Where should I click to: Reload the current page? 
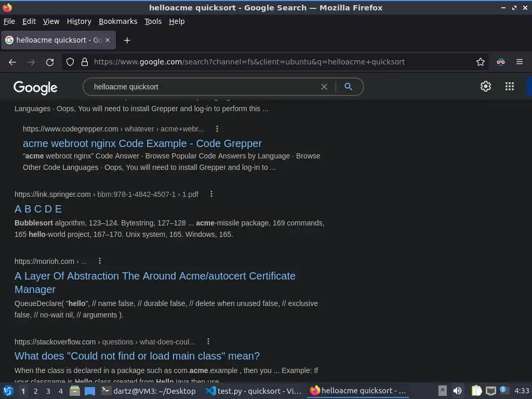point(50,62)
